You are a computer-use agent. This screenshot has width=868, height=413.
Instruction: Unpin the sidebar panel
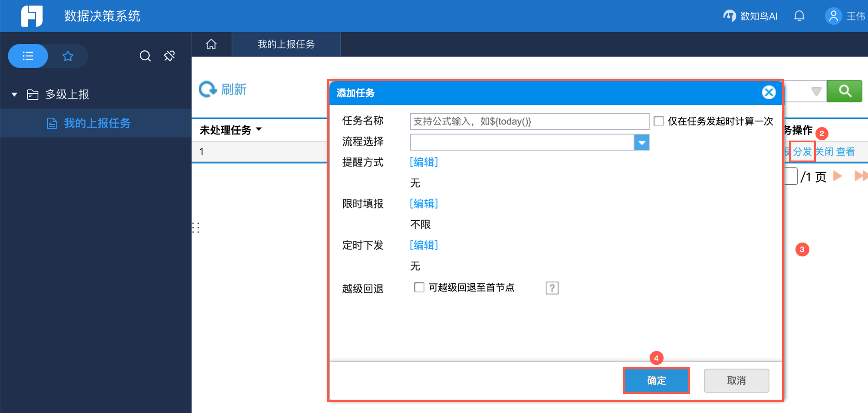[169, 56]
